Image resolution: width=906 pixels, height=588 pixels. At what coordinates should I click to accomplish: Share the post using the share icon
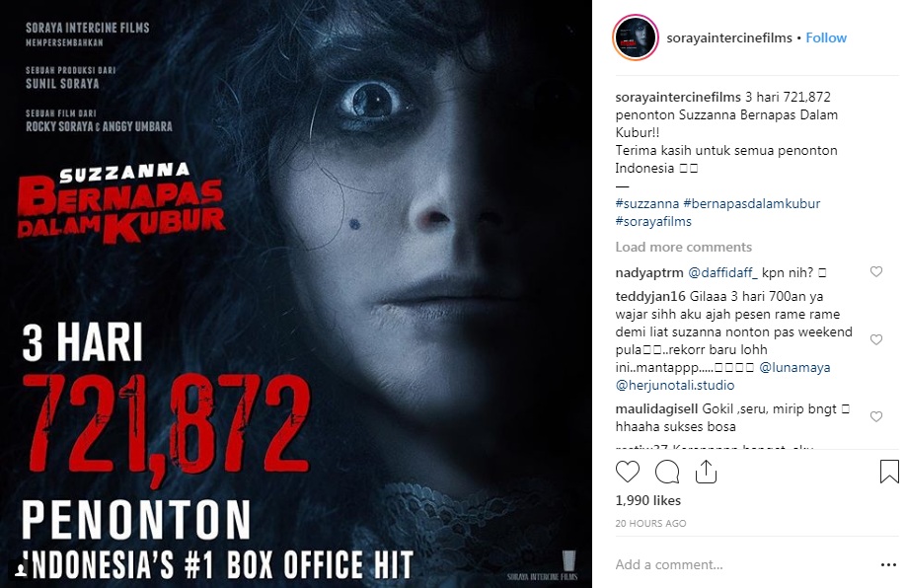(x=706, y=472)
